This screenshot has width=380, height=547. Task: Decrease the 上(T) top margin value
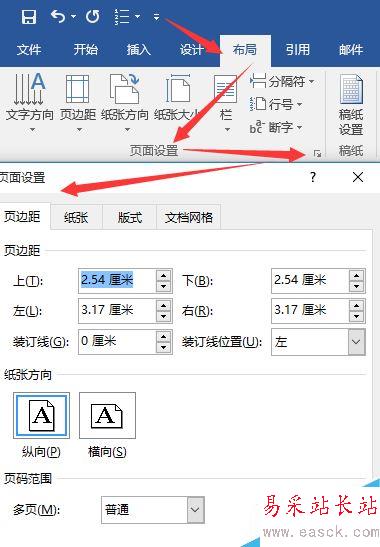163,287
